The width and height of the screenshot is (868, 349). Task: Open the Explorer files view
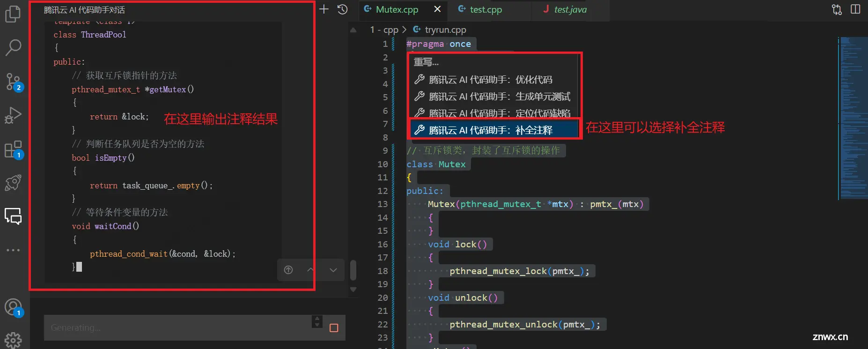pyautogui.click(x=13, y=14)
